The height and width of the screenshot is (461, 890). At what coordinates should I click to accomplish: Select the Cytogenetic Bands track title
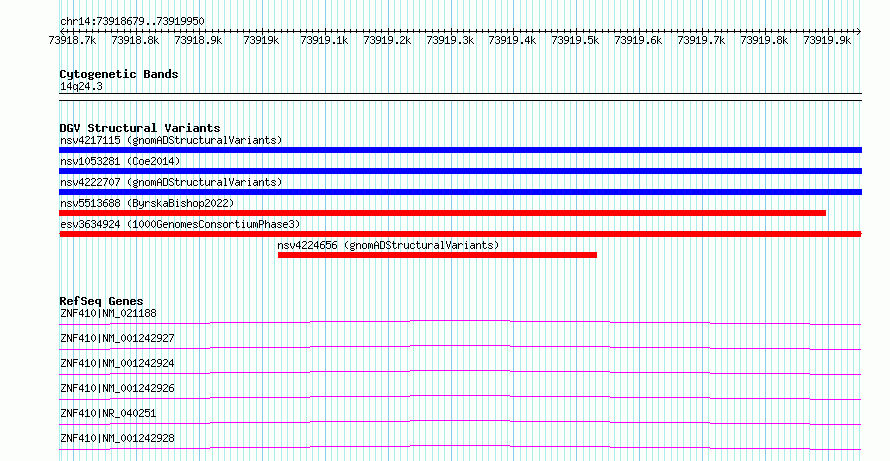[x=119, y=74]
